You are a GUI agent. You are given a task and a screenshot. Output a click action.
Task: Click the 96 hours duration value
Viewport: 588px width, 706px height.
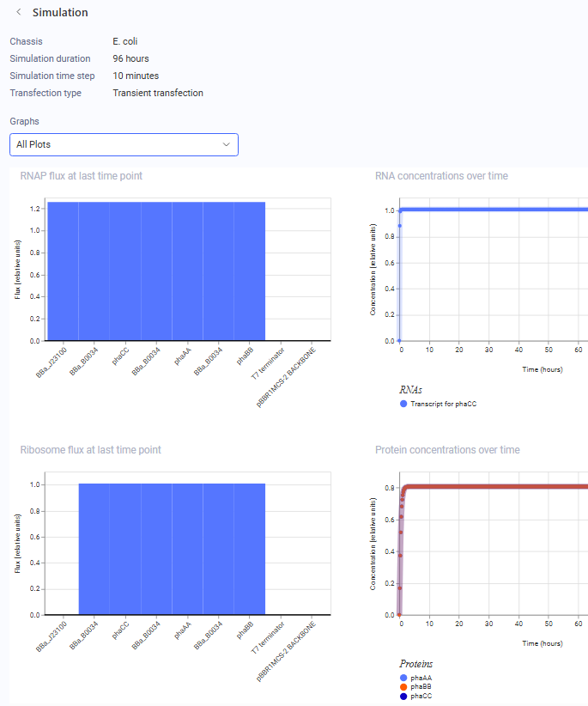point(130,58)
